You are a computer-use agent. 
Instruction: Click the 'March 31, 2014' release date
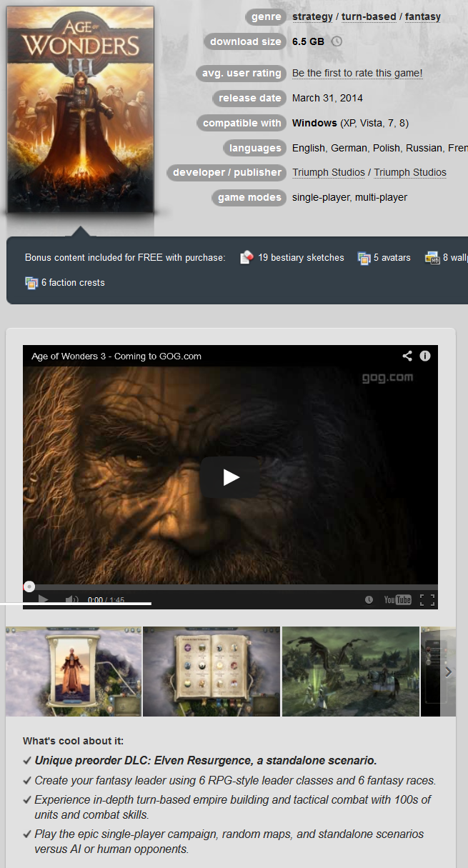tap(327, 98)
